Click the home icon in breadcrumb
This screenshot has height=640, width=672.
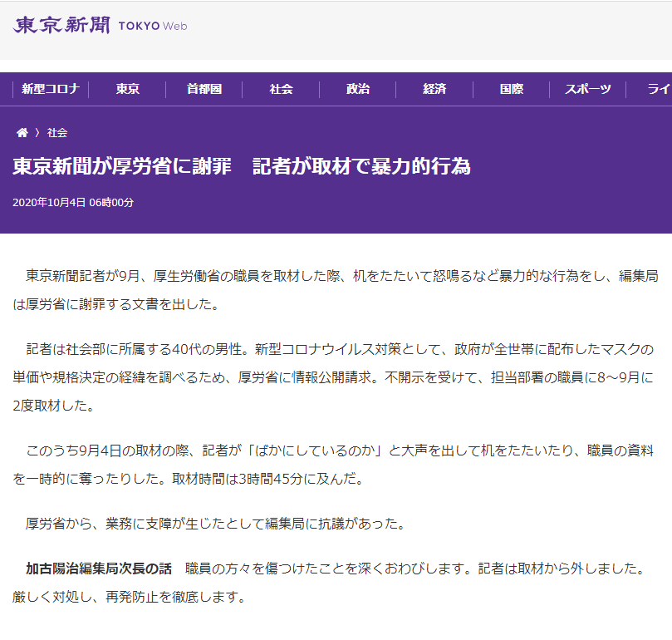pos(22,132)
